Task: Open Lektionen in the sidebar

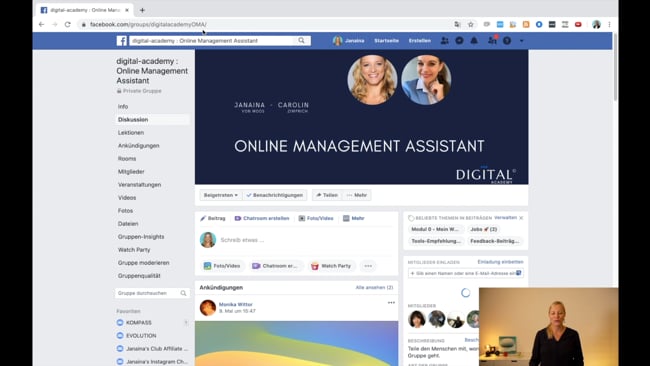Action: click(x=131, y=133)
